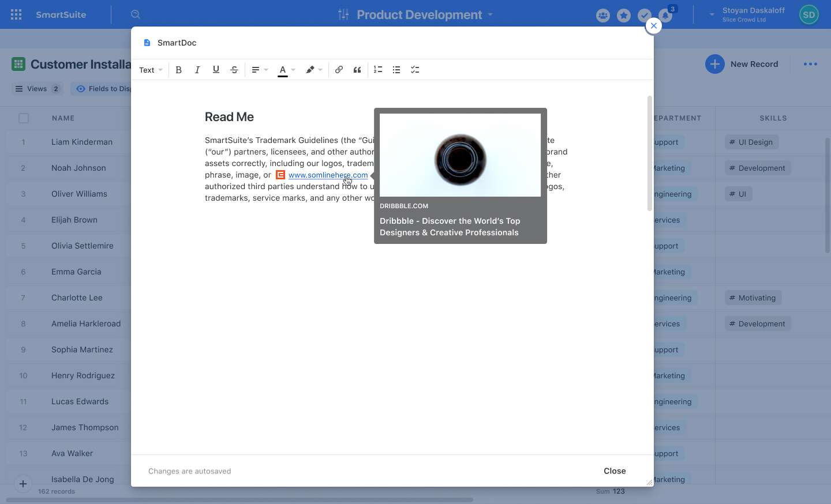831x504 pixels.
Task: Click the SmartDoc document icon
Action: 147,43
